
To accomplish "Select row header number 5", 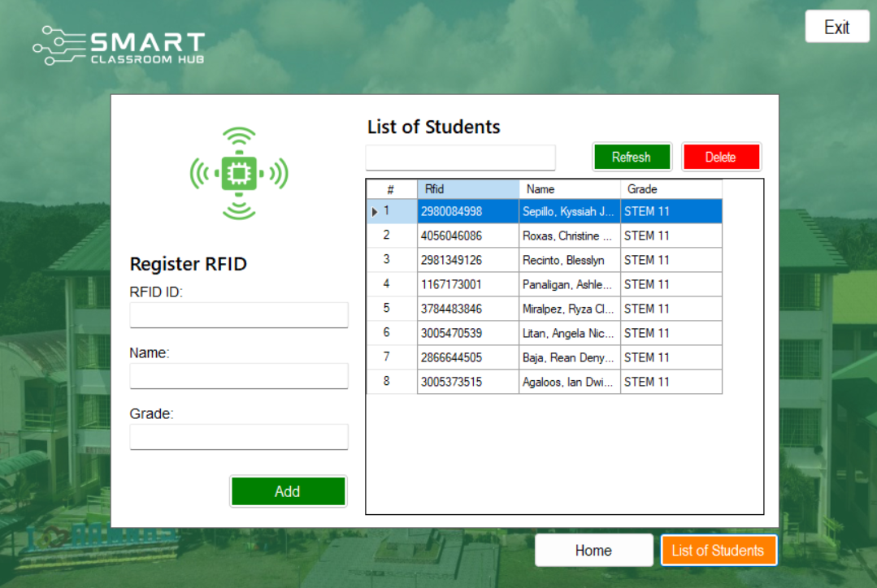I will coord(392,309).
